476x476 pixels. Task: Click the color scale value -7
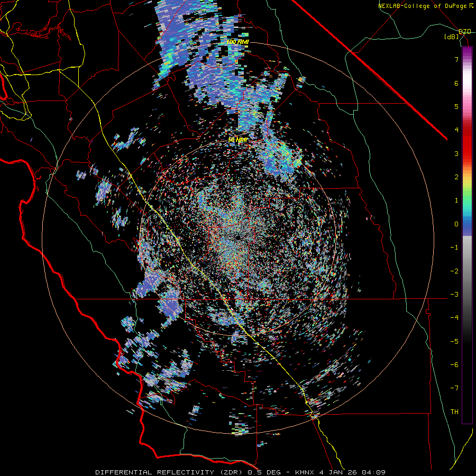(x=454, y=388)
